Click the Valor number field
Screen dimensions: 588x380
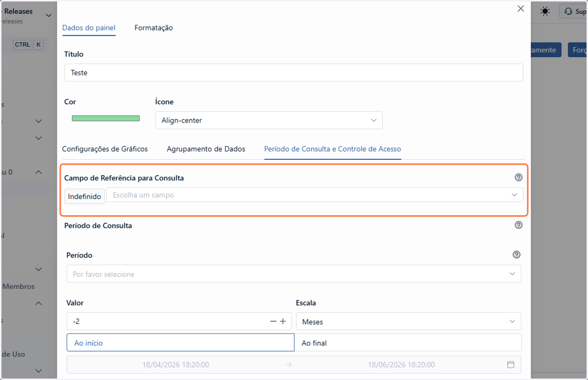(x=179, y=322)
